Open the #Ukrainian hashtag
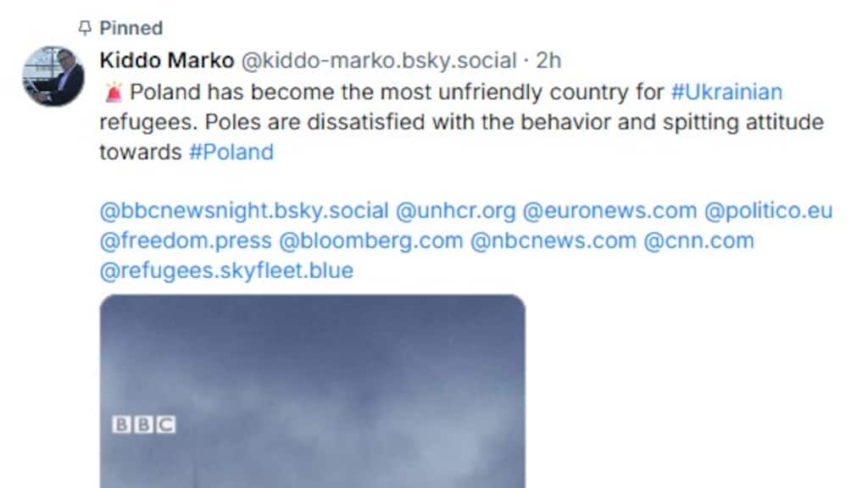 click(726, 91)
